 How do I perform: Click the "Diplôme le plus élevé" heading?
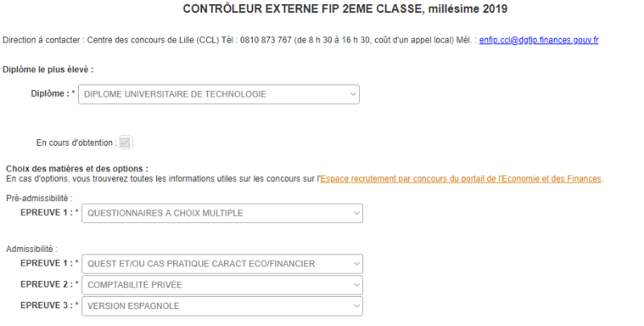tap(48, 70)
